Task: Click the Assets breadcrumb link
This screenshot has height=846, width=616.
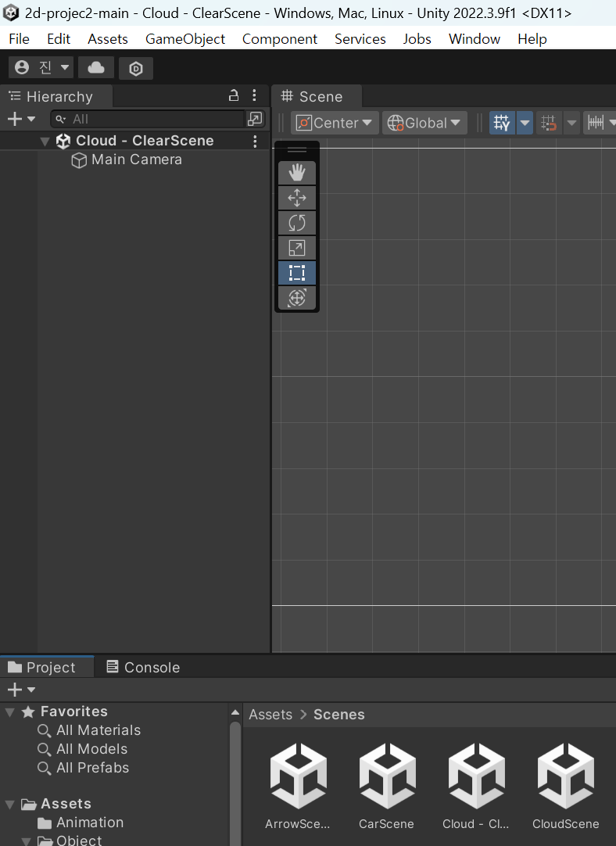Action: (270, 715)
